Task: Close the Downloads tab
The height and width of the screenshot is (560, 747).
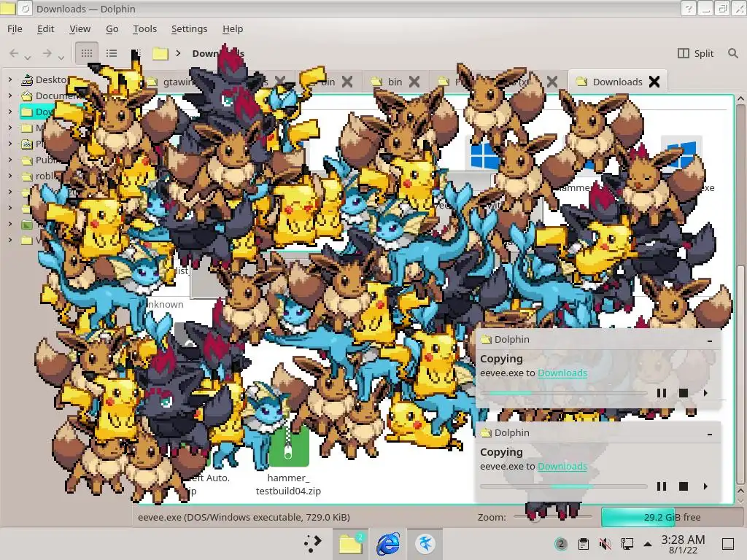Action: point(654,82)
